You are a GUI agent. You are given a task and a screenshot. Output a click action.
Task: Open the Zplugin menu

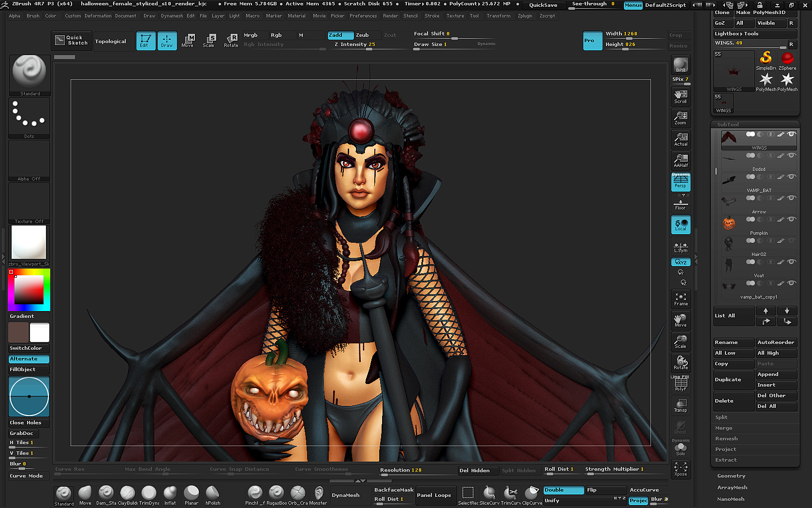(x=525, y=16)
